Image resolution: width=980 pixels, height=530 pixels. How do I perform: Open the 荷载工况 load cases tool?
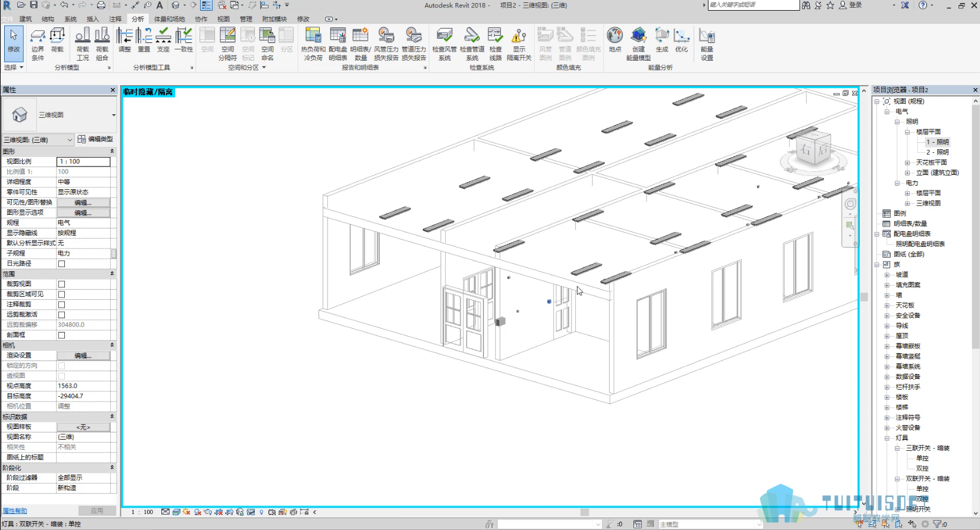tap(83, 43)
